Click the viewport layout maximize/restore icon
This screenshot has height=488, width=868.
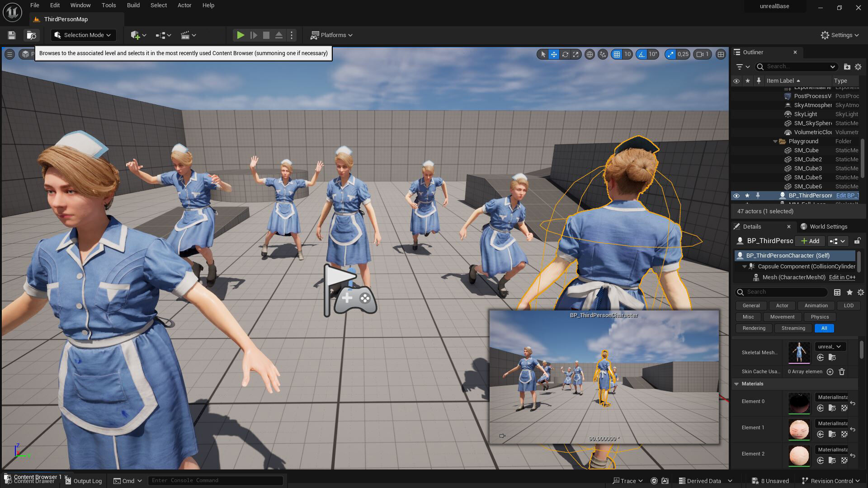pyautogui.click(x=721, y=54)
